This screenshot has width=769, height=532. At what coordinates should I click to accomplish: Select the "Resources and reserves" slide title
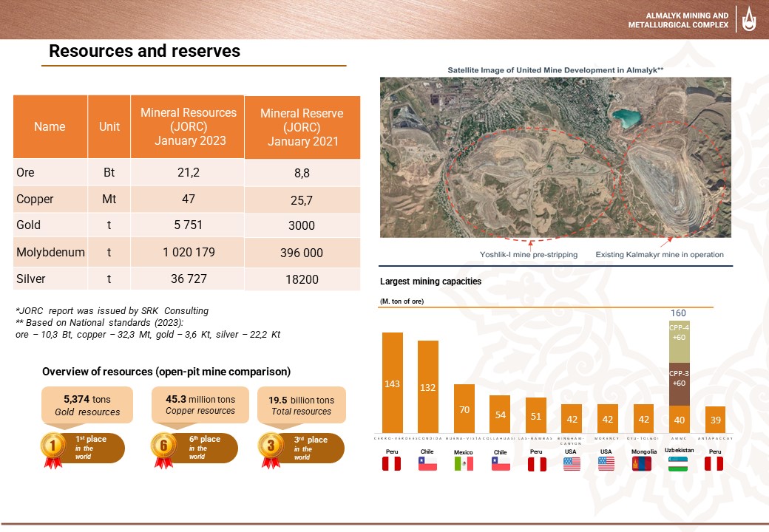144,51
